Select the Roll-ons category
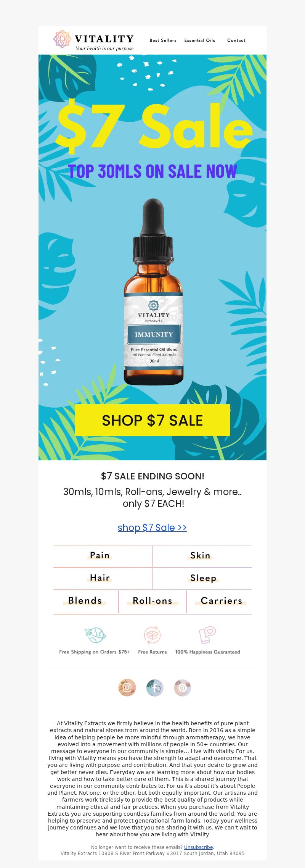The width and height of the screenshot is (305, 868). 152,601
